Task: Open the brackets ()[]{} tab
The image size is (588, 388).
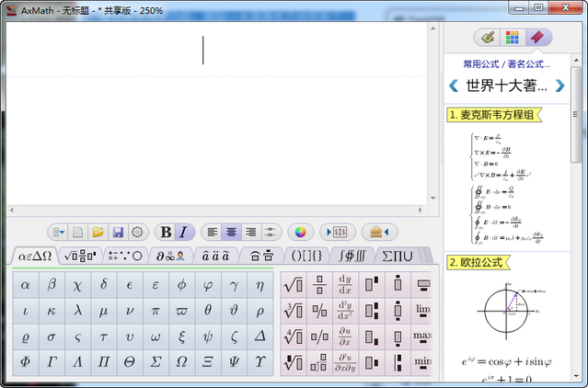Action: coord(306,256)
